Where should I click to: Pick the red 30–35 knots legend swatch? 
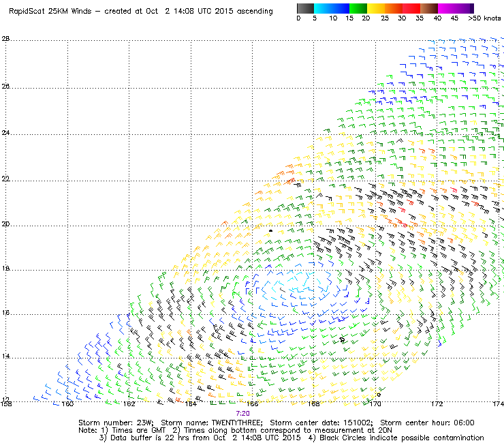click(x=411, y=8)
